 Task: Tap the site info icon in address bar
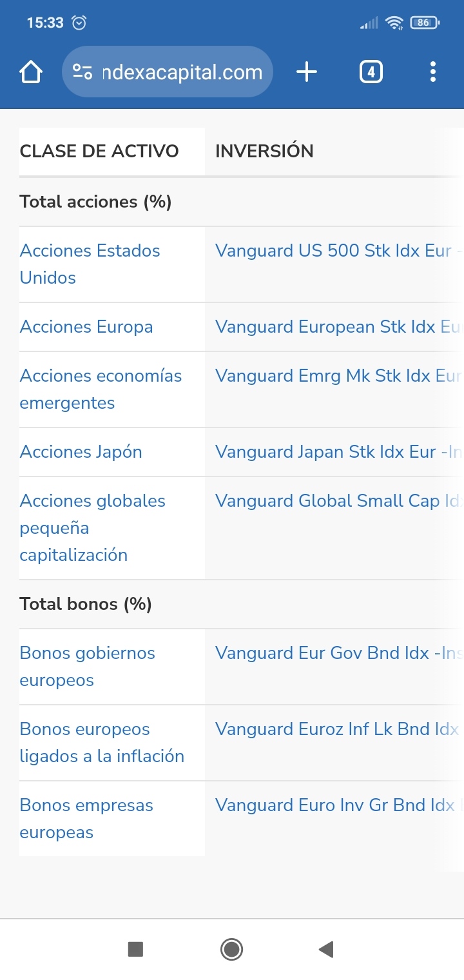(82, 72)
